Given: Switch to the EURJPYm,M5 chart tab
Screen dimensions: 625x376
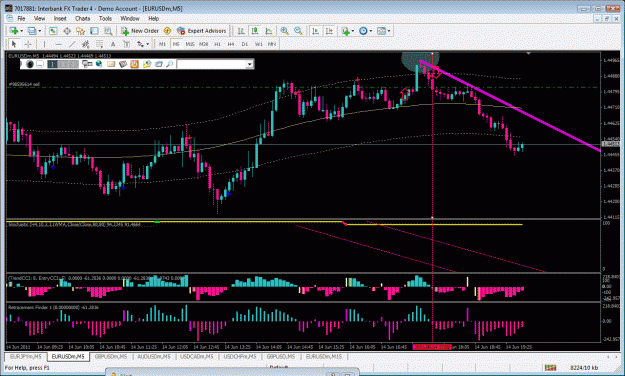Looking at the screenshot, I should [x=26, y=356].
